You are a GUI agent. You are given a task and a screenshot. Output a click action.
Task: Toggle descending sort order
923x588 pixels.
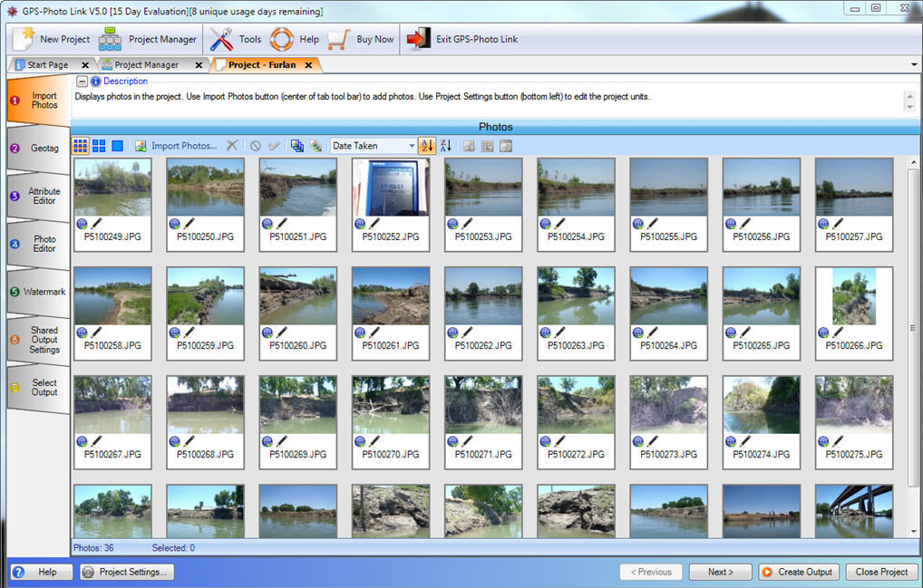pos(445,145)
